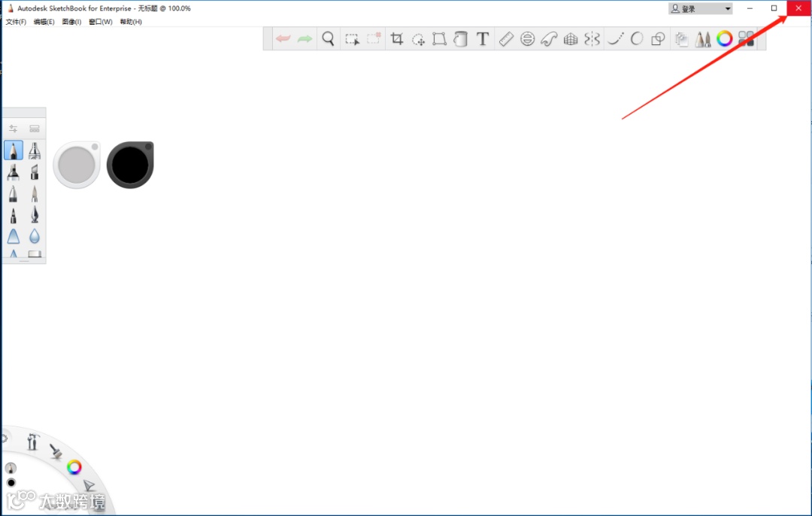Enable the Perspective guides
This screenshot has height=516, width=812.
pyautogui.click(x=571, y=39)
